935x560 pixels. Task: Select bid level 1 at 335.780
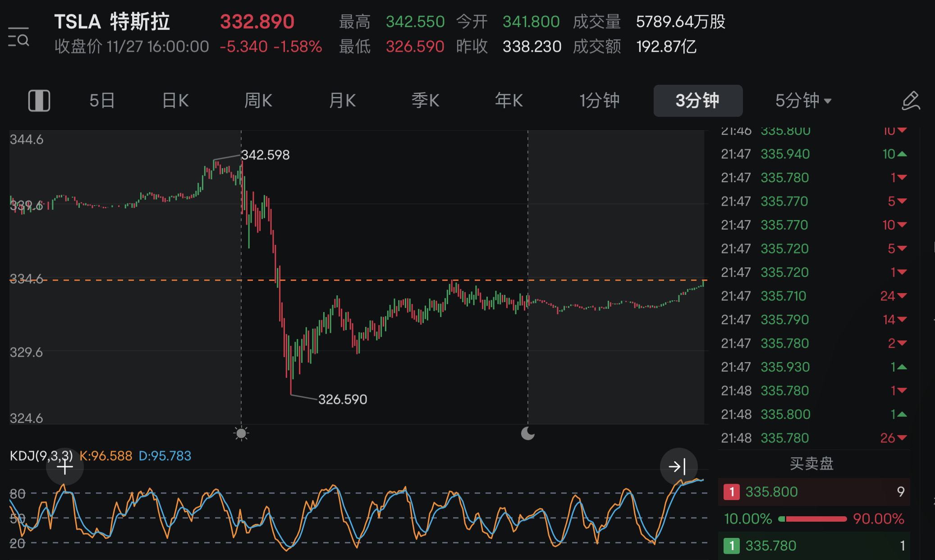coord(814,546)
